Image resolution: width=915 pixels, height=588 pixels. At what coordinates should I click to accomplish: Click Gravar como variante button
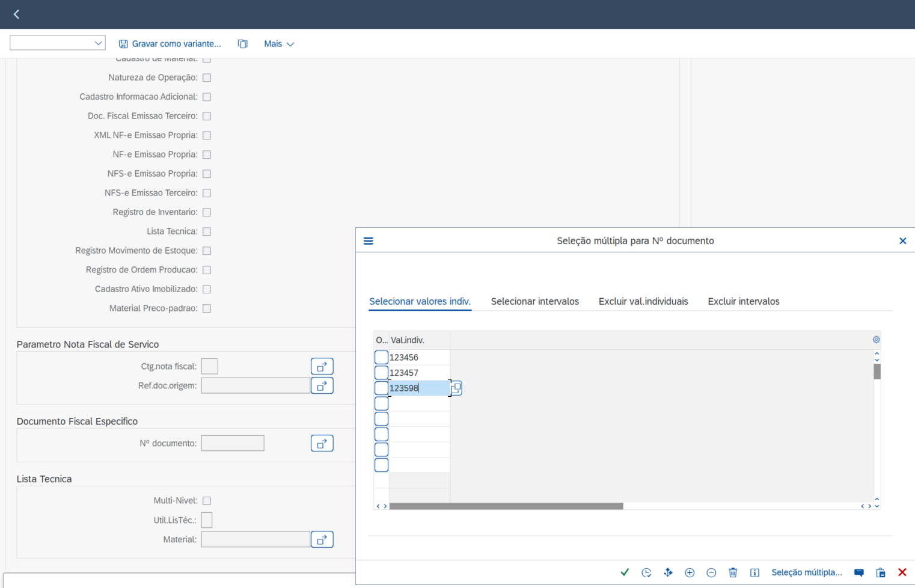point(170,44)
